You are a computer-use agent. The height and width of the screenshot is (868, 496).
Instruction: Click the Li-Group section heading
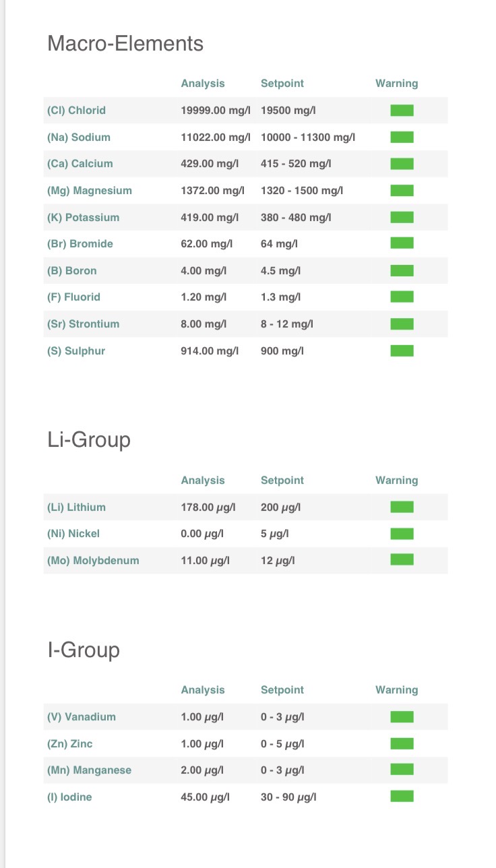89,440
